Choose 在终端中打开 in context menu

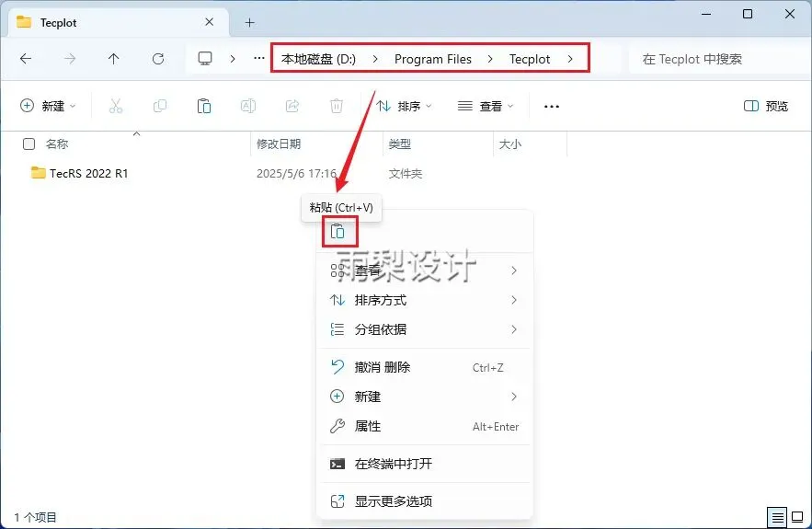(425, 464)
